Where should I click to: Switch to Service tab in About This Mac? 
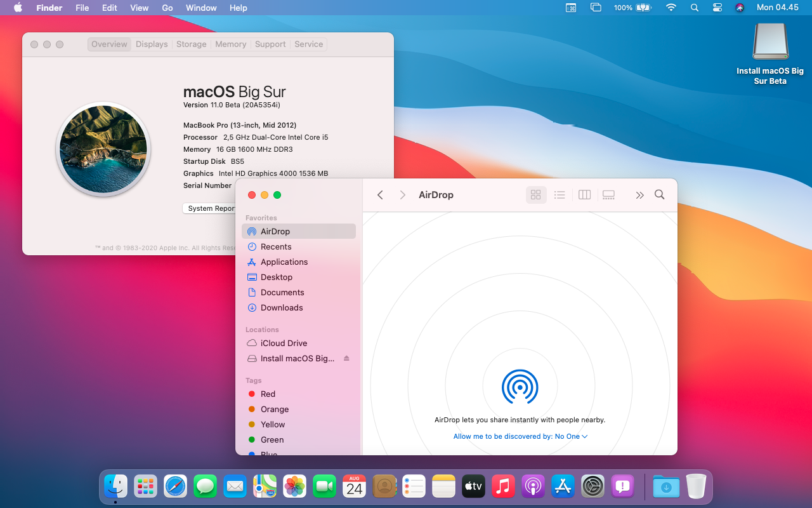(309, 44)
